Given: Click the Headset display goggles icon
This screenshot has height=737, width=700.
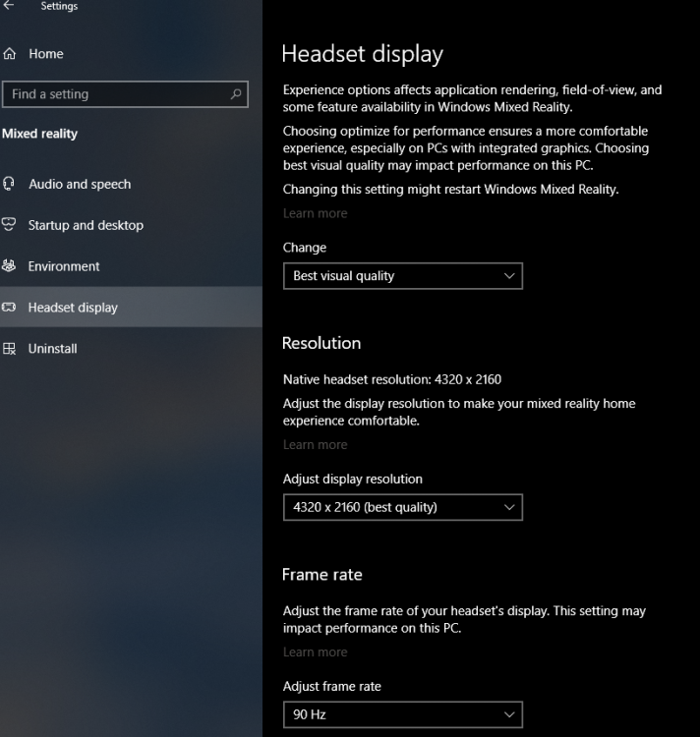Looking at the screenshot, I should click(9, 308).
